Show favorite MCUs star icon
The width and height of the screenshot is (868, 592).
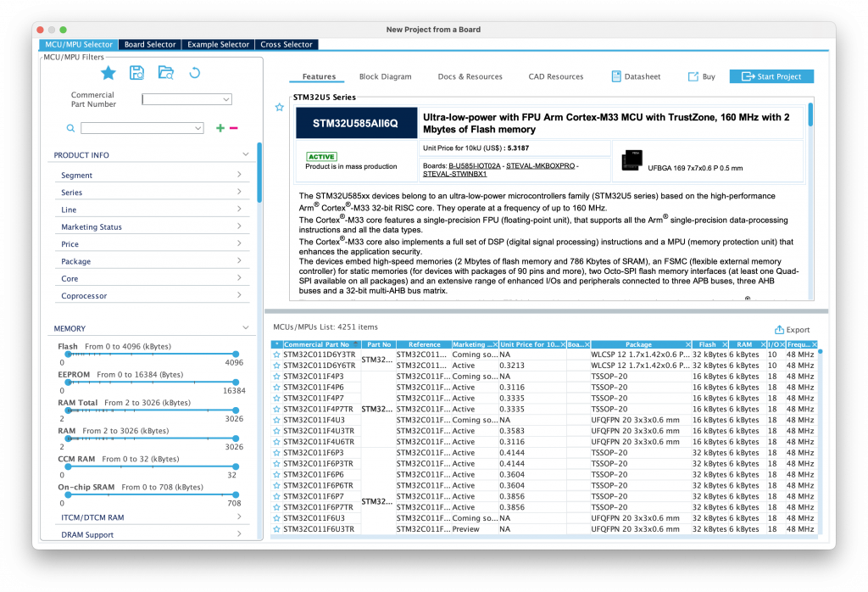pyautogui.click(x=108, y=73)
